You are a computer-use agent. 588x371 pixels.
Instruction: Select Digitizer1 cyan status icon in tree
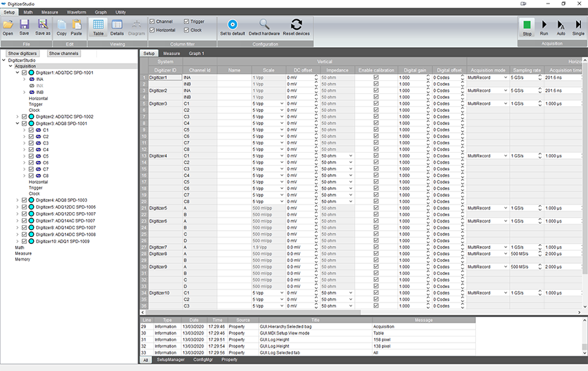tap(32, 73)
